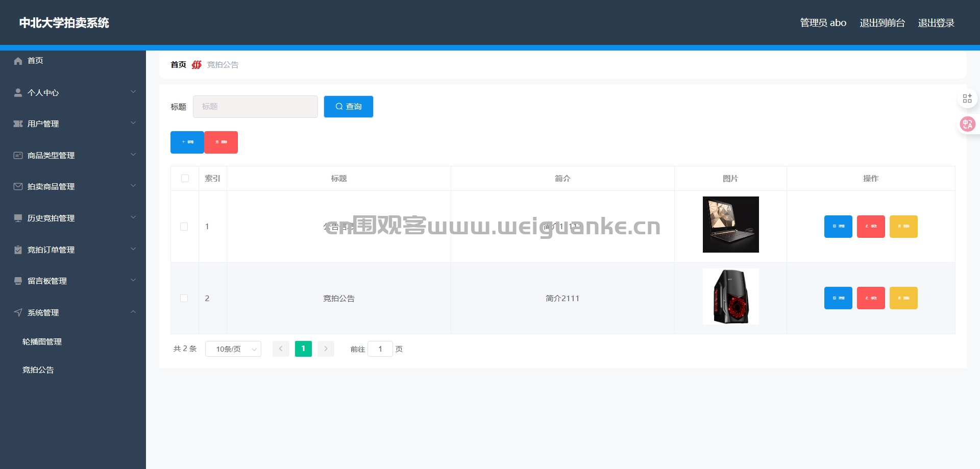This screenshot has height=469, width=980.
Task: Check the checkbox for row 2
Action: pyautogui.click(x=184, y=299)
